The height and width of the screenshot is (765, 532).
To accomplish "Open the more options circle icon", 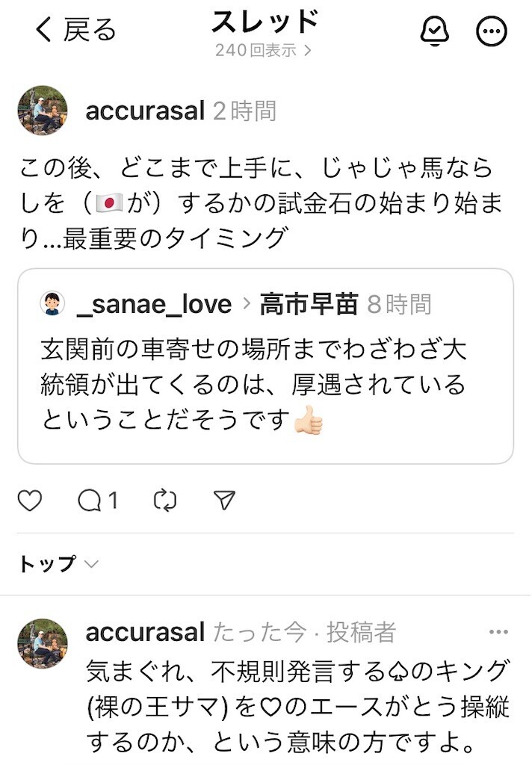I will coord(492,31).
